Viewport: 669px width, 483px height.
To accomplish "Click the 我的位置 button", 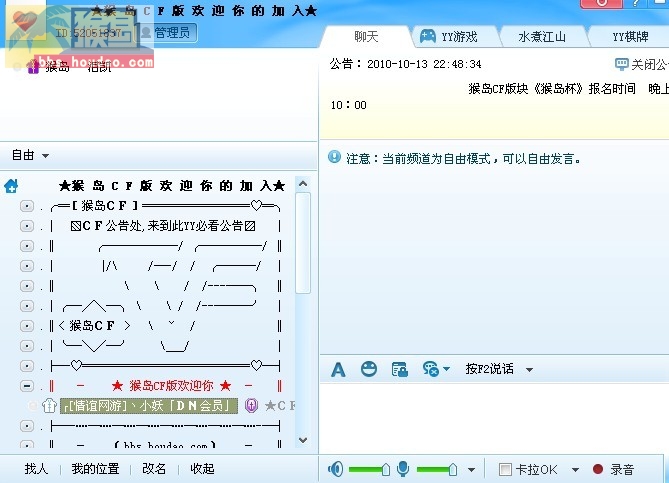I will pos(95,468).
